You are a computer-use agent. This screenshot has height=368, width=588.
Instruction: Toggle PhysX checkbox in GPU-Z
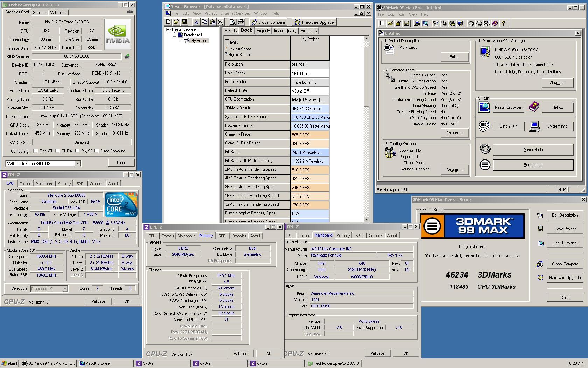[x=77, y=151]
